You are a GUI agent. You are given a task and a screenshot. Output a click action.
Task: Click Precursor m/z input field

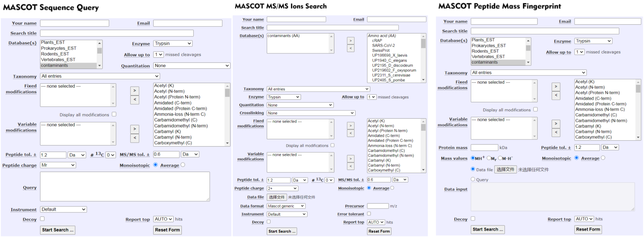pyautogui.click(x=378, y=206)
